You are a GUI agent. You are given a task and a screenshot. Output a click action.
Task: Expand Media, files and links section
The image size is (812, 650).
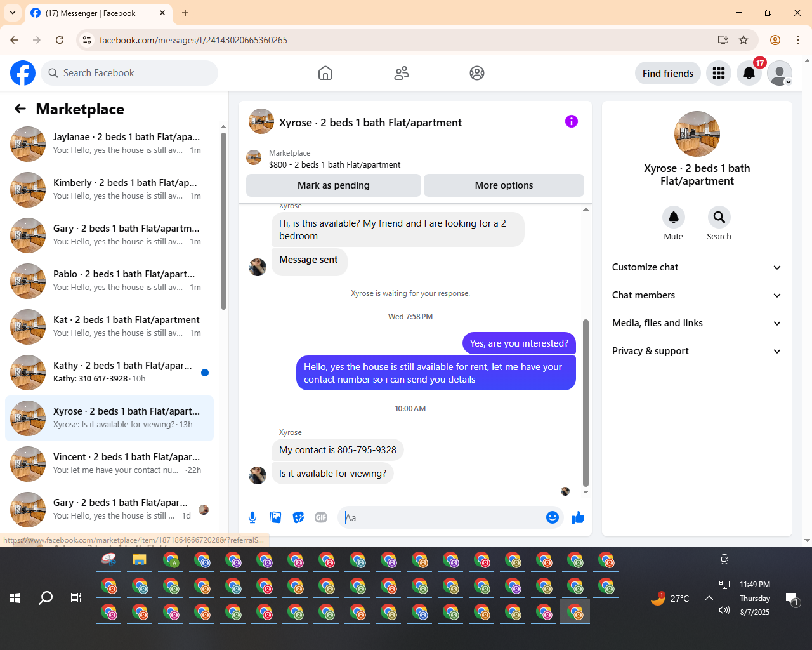697,323
